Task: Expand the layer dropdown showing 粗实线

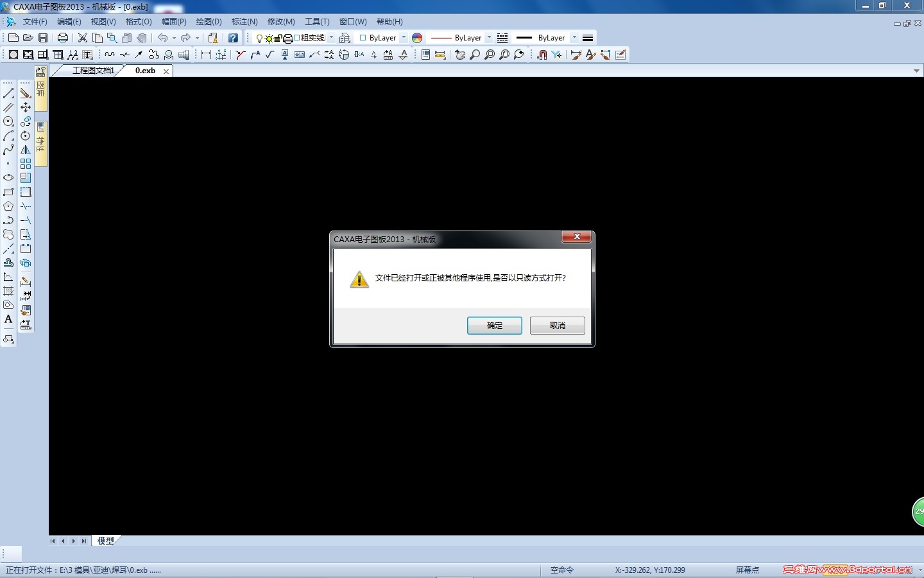Action: pos(331,38)
